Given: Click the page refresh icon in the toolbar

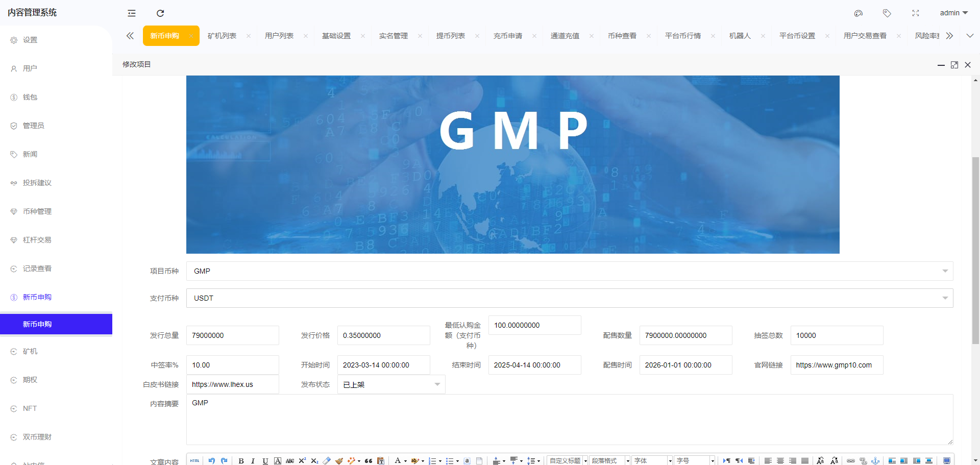Looking at the screenshot, I should point(160,13).
